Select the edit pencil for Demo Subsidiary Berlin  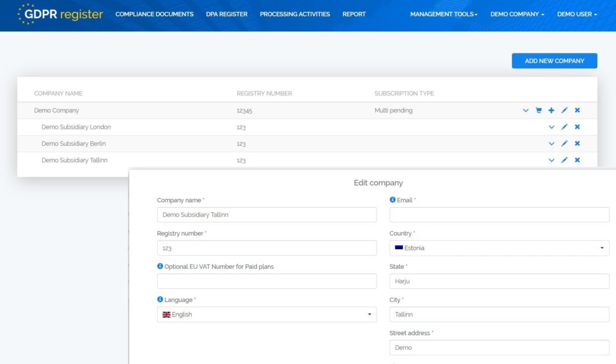tap(564, 143)
